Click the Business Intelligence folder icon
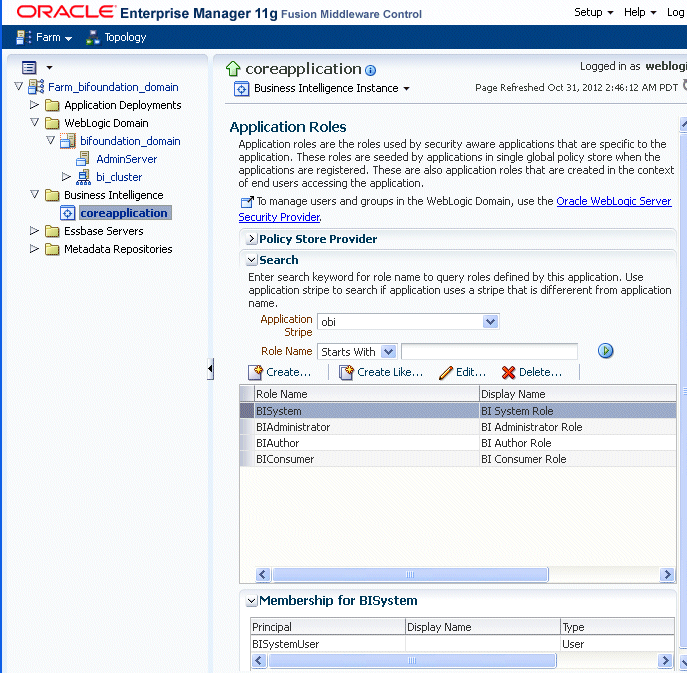The height and width of the screenshot is (673, 687). (x=52, y=195)
